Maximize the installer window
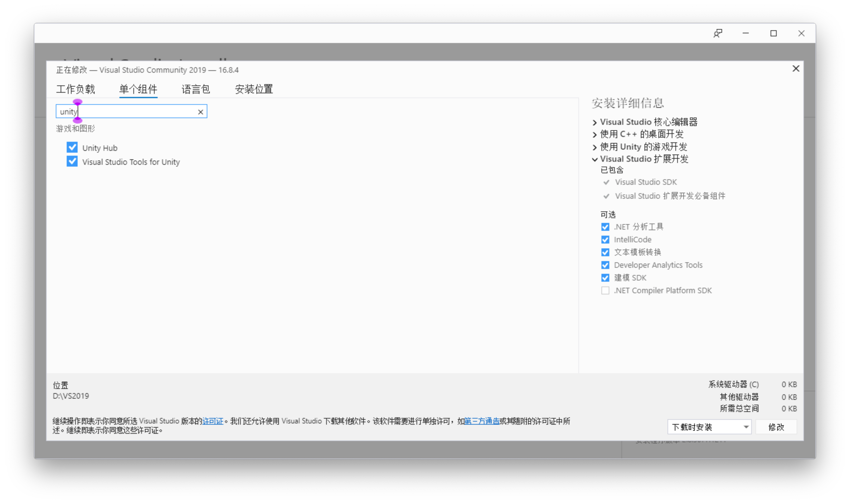850x504 pixels. [773, 33]
